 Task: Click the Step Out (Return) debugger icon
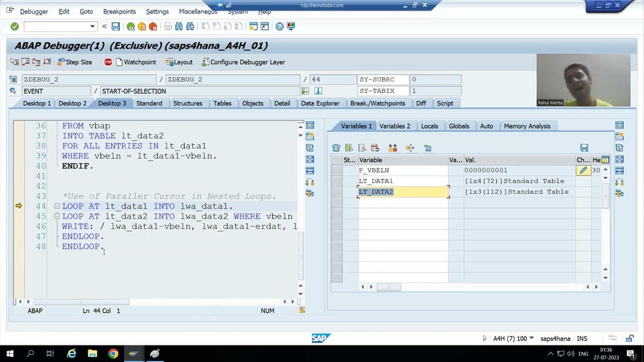(x=36, y=62)
